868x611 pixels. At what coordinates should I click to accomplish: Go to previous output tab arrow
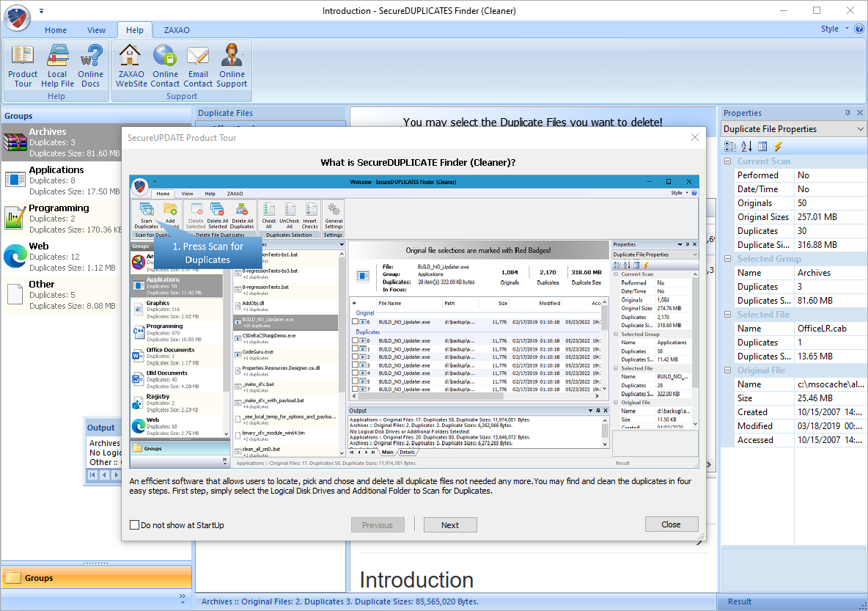(104, 475)
